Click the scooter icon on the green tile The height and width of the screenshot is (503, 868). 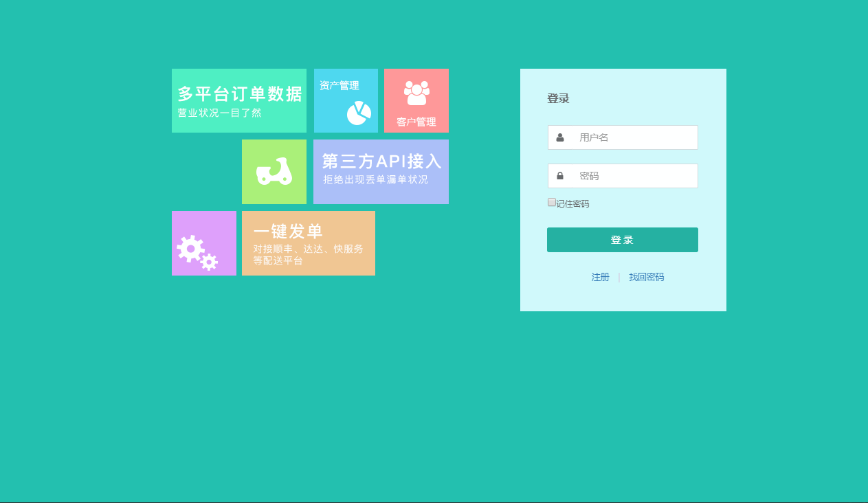pos(274,172)
